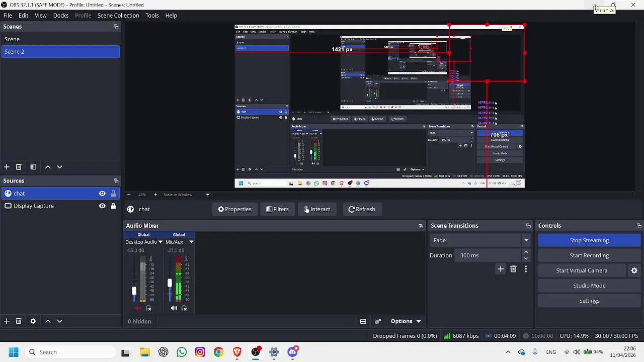
Task: Mute Mic/Aux speaker icon
Action: pyautogui.click(x=174, y=308)
